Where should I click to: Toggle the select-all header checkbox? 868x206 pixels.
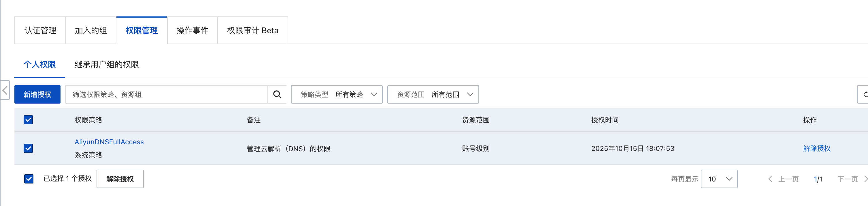[28, 120]
